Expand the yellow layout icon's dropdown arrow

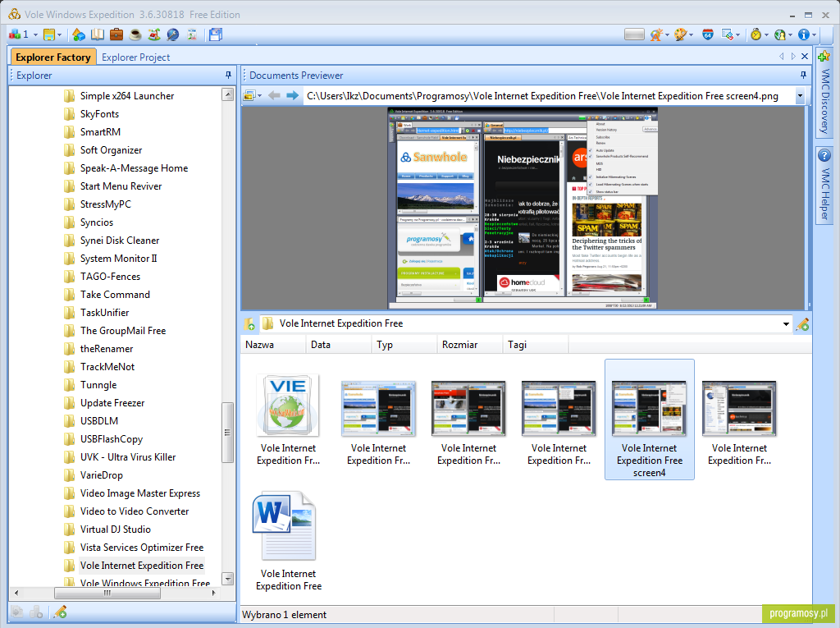click(59, 35)
